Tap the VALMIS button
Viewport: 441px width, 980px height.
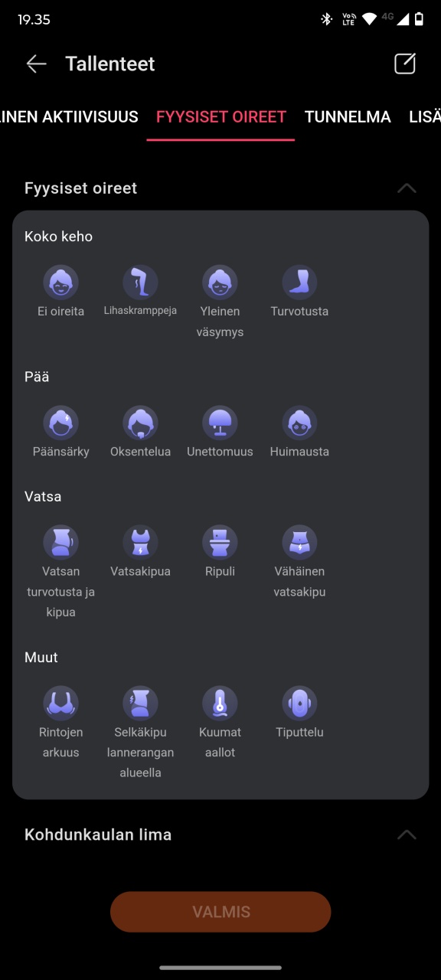pyautogui.click(x=220, y=912)
